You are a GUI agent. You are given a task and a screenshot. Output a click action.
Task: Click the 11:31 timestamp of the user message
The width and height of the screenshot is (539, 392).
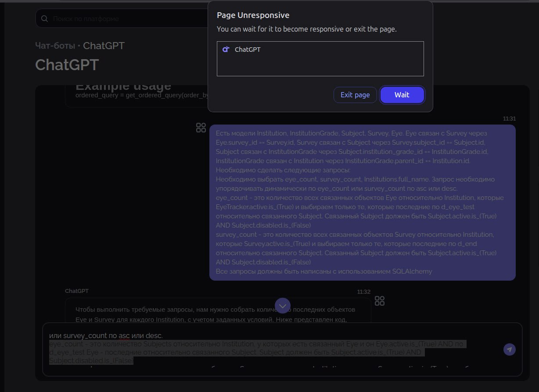point(509,119)
